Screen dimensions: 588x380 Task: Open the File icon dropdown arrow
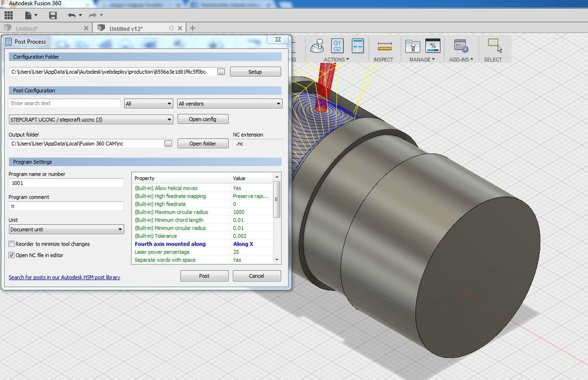click(x=36, y=15)
